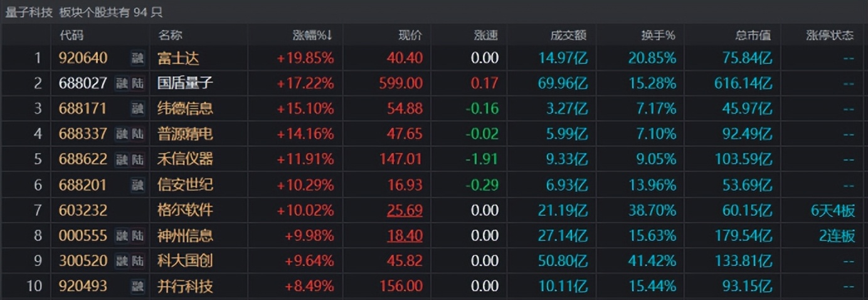This screenshot has width=868, height=300.
Task: Click the 融 badge on 并行科技 row
Action: (x=137, y=287)
